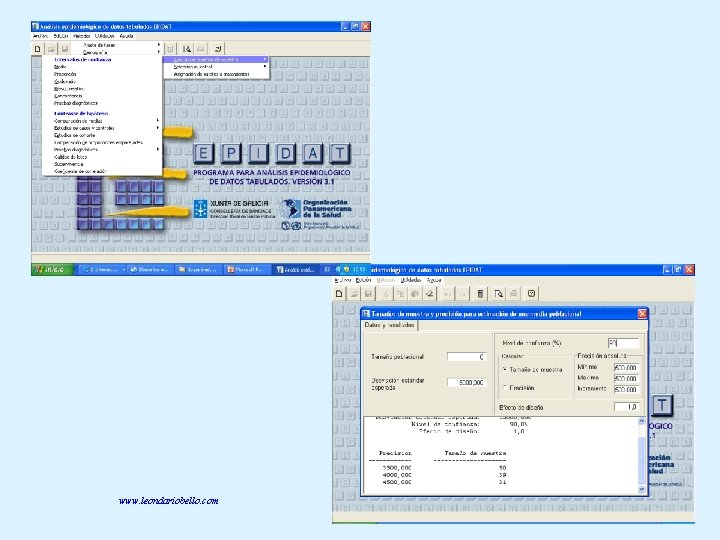720x540 pixels.
Task: Click the Cut scissors icon in the dialog window's toolbar
Action: (386, 293)
